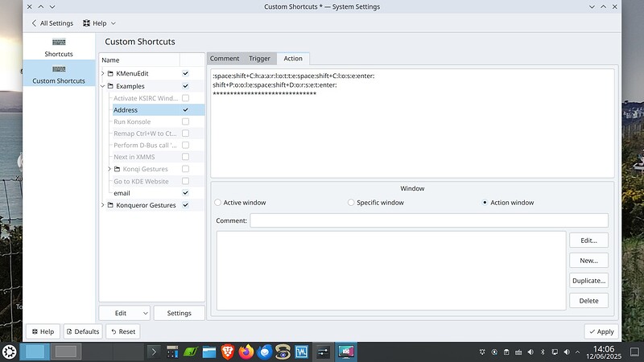Open the Shortcuts keyboard icon in sidebar

point(59,42)
